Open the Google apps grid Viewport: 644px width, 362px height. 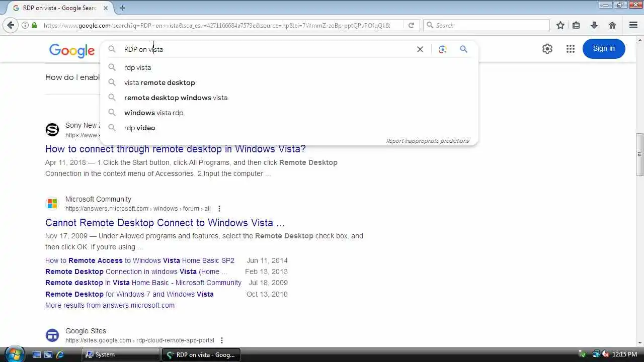pyautogui.click(x=570, y=49)
